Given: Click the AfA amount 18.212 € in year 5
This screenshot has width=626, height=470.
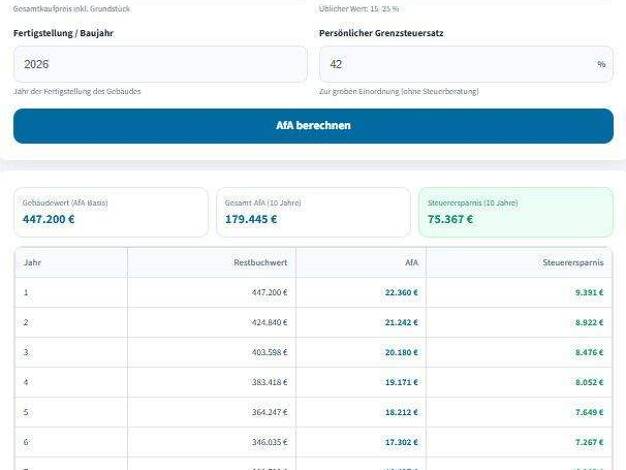Looking at the screenshot, I should 401,412.
